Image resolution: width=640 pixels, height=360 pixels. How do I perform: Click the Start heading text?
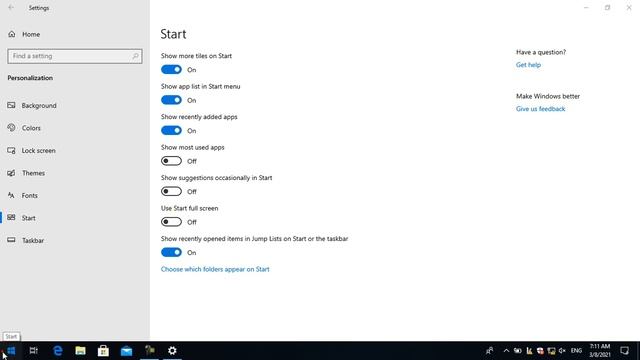click(173, 34)
